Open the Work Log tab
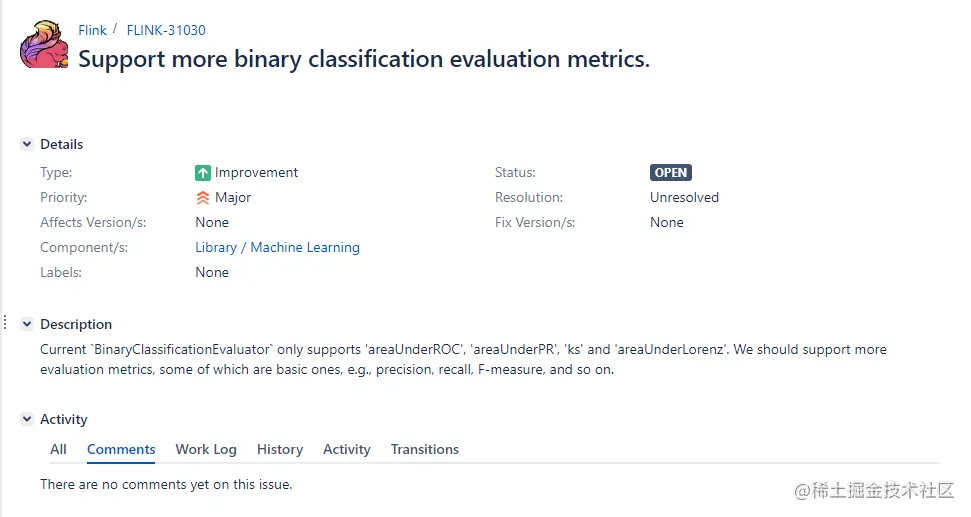 [x=206, y=450]
